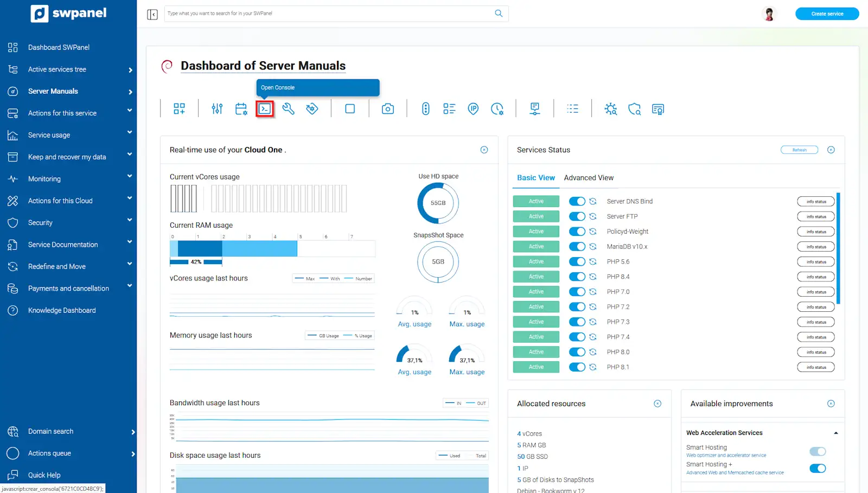Image resolution: width=868 pixels, height=493 pixels.
Task: Click the search magnifier icon
Action: tap(499, 14)
